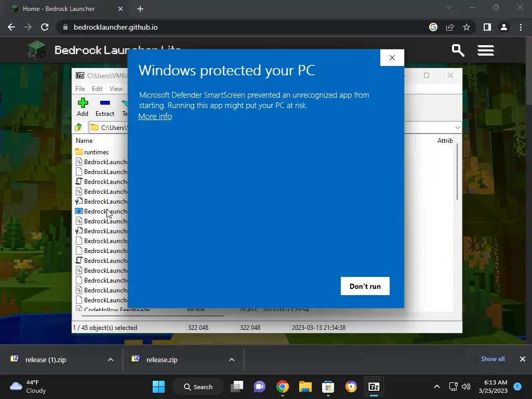Click the browser address bar URL

pos(115,27)
